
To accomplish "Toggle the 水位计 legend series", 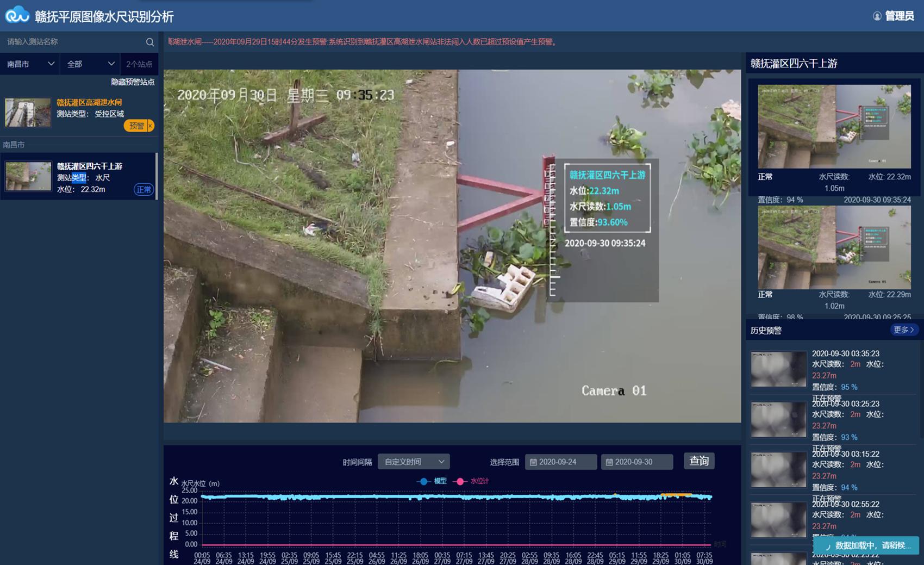I will click(471, 481).
